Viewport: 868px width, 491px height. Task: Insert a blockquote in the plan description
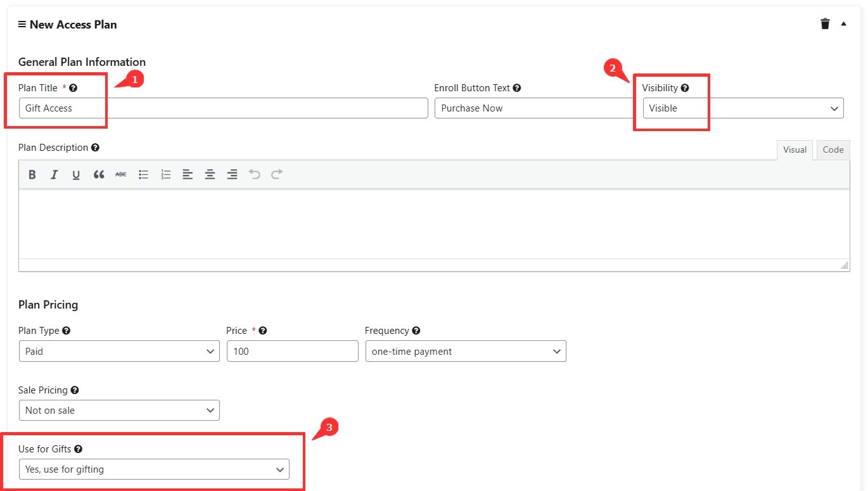[99, 174]
